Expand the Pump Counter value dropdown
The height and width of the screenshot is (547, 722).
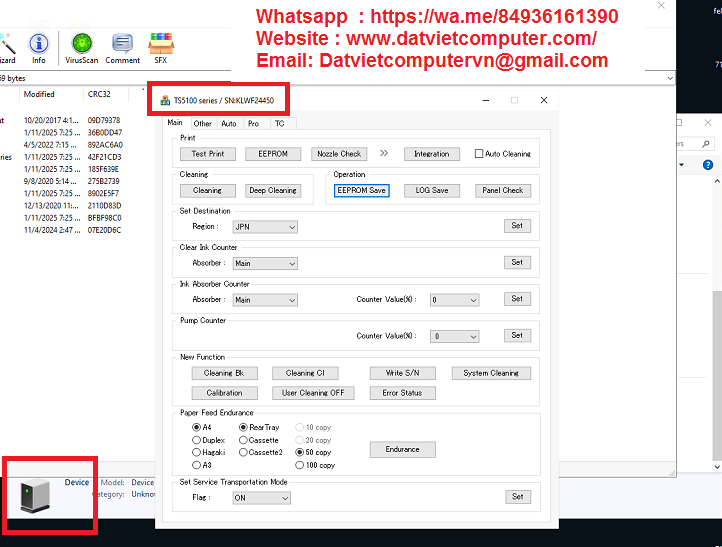point(455,337)
